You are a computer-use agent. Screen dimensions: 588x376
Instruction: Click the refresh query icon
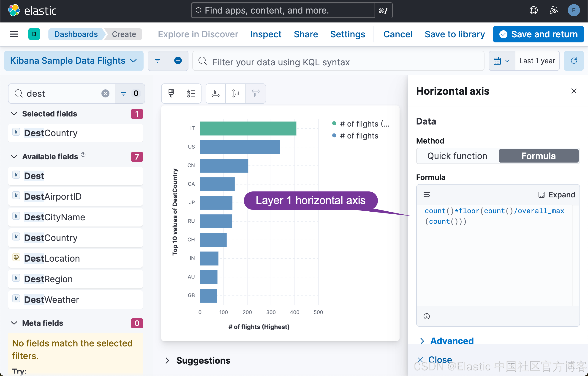pos(574,61)
